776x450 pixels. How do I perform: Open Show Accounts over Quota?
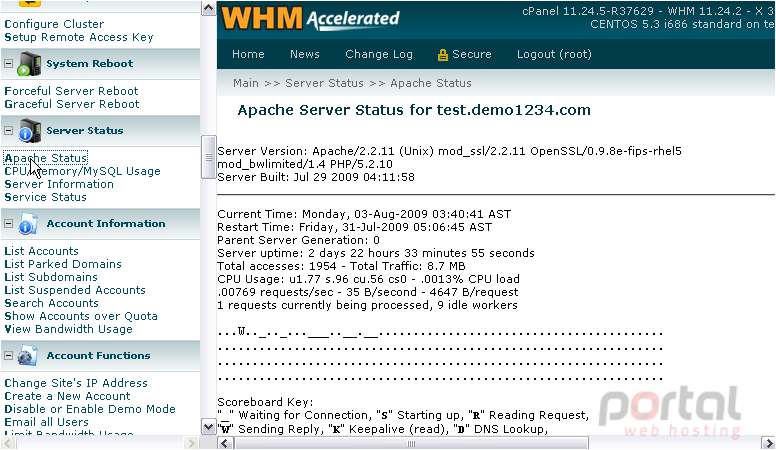(81, 316)
